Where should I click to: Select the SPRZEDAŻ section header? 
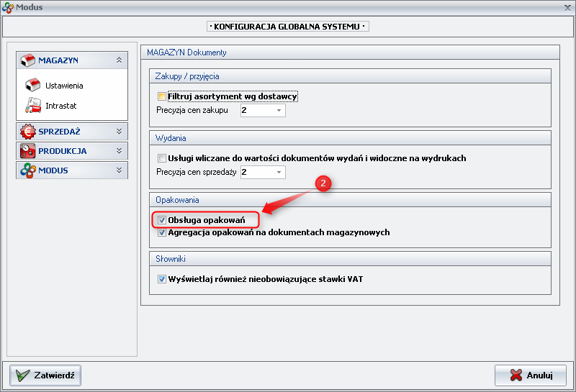tap(72, 132)
